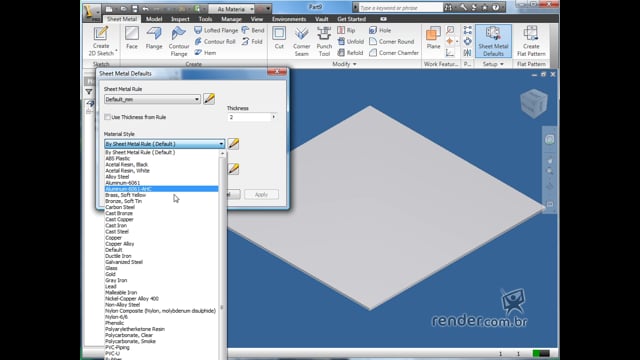Choose Polycarbonate, Clear material
640x360 pixels.
point(129,335)
